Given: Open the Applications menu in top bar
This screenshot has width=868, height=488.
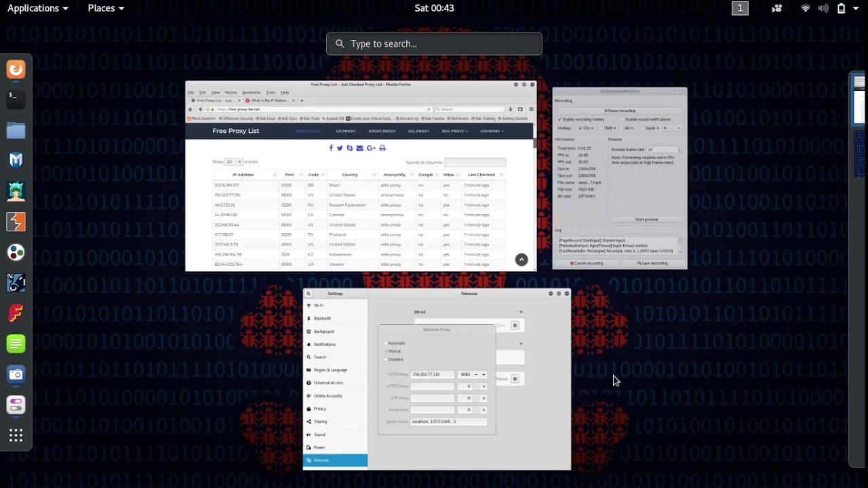Looking at the screenshot, I should click(x=37, y=8).
